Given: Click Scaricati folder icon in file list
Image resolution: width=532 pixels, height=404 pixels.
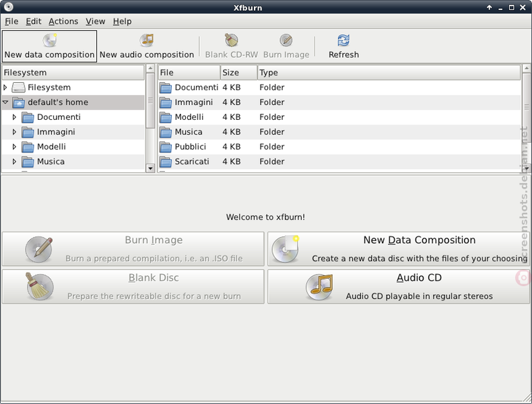Looking at the screenshot, I should (x=166, y=162).
